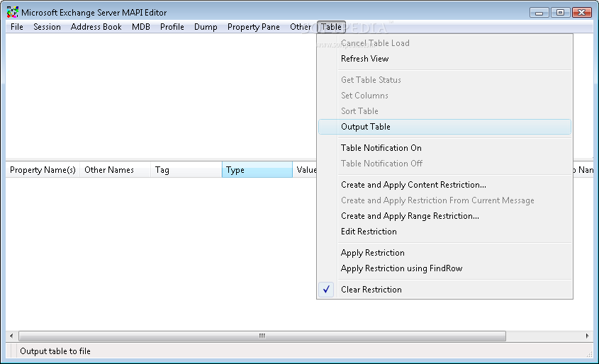Turn Table Notification On
The width and height of the screenshot is (599, 364).
[x=444, y=148]
